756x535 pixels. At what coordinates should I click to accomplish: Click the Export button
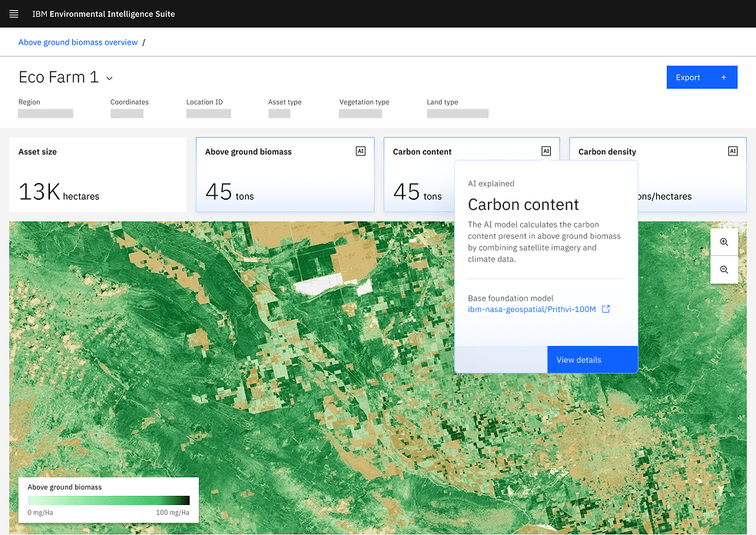[x=701, y=77]
